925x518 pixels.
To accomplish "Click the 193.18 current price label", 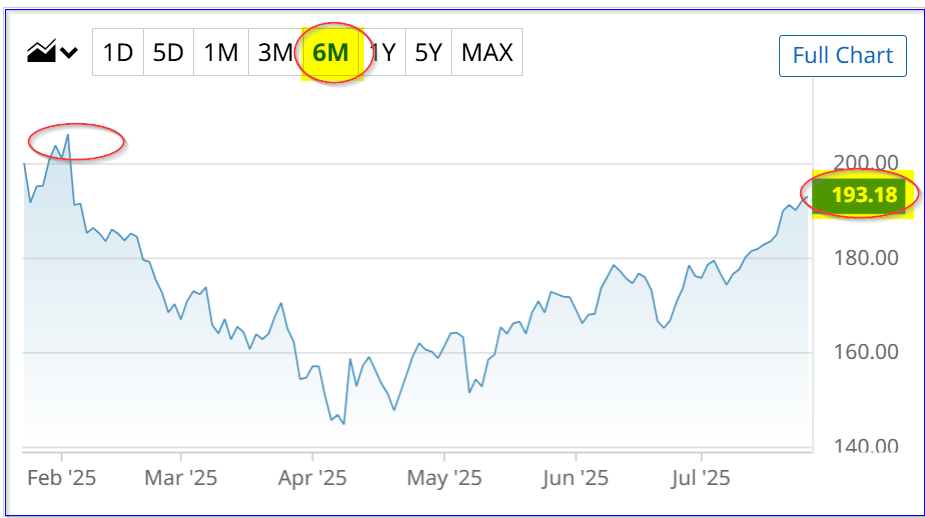I will click(864, 195).
